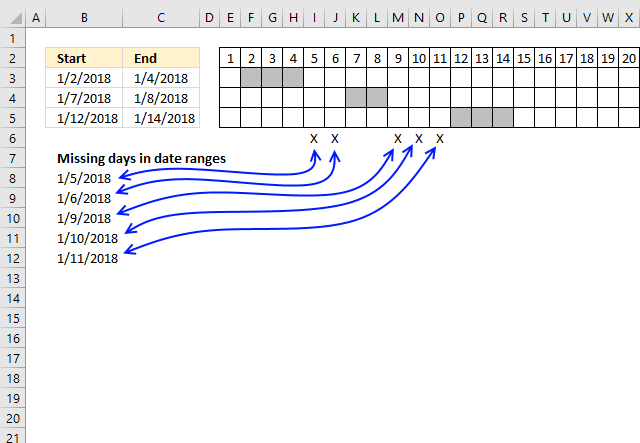Click the Start header cell

pos(84,58)
